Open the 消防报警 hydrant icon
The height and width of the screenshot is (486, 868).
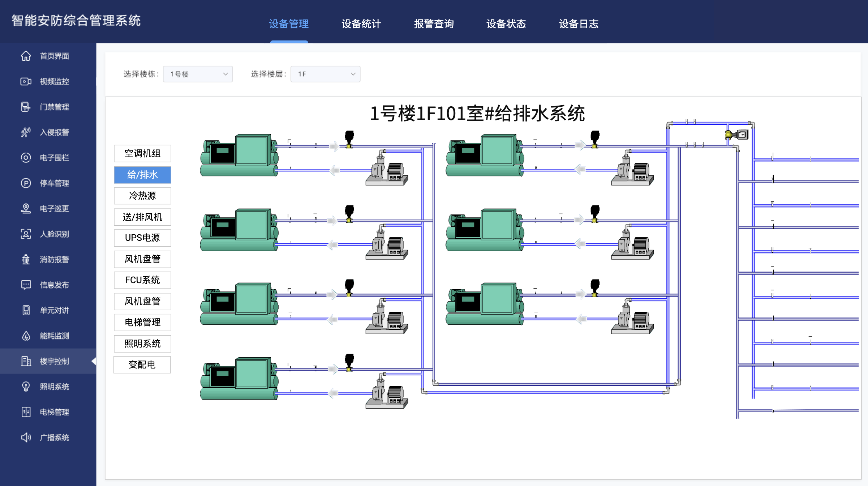26,260
